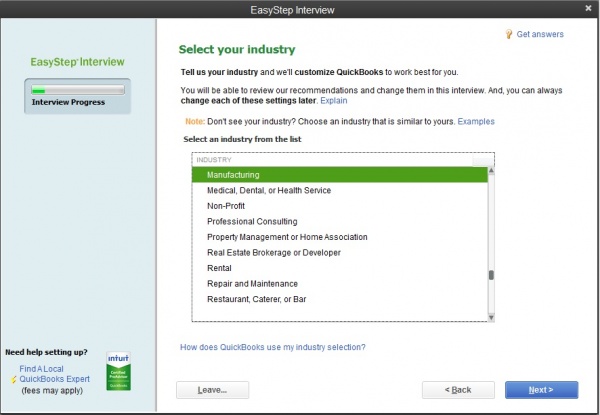Screen dimensions: 600x415
Task: Click the industry list scrollbar thumb
Action: pos(491,275)
